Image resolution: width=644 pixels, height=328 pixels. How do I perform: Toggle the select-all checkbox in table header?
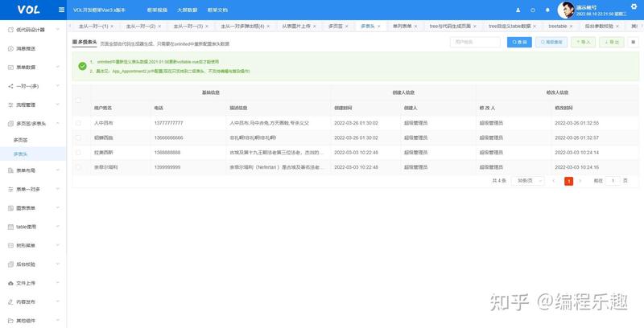78,100
